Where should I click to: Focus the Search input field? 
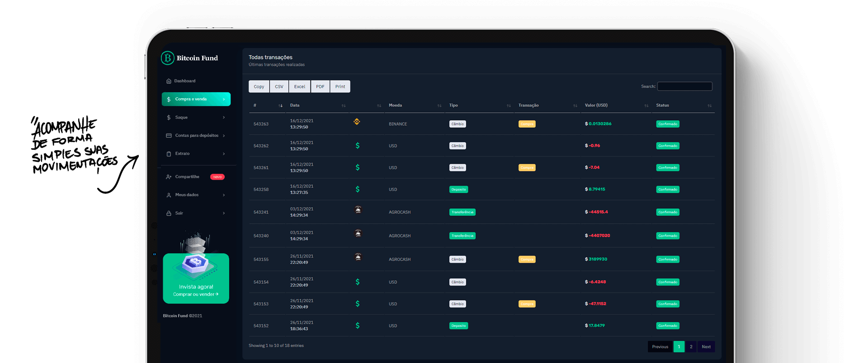point(684,86)
